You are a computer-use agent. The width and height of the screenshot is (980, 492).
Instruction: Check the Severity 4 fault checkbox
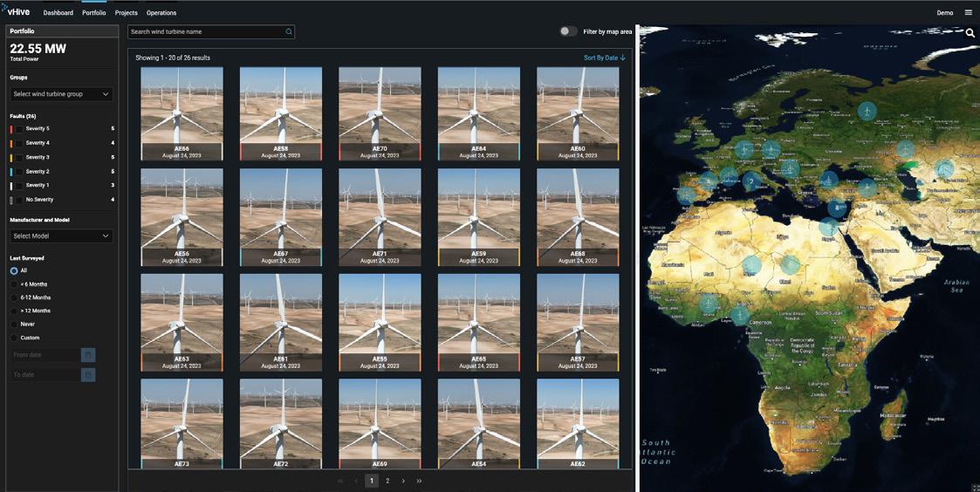pyautogui.click(x=19, y=143)
